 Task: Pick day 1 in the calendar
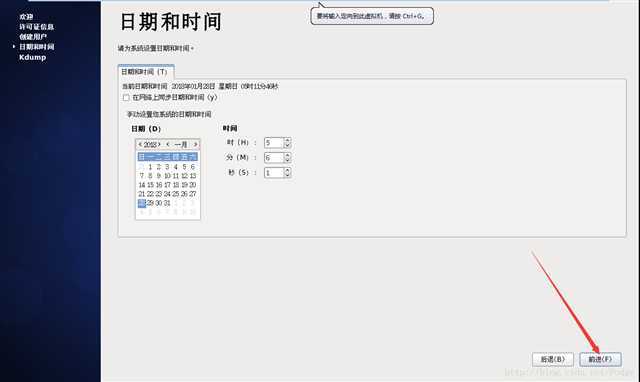tap(150, 167)
